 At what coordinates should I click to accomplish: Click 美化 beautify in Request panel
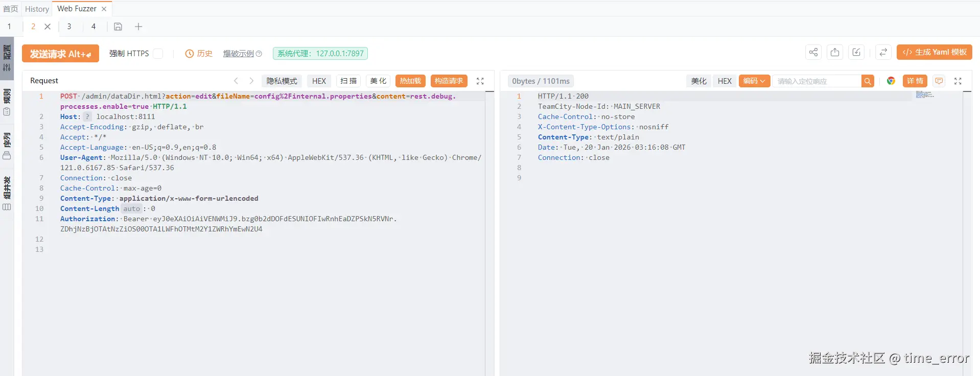[x=378, y=81]
